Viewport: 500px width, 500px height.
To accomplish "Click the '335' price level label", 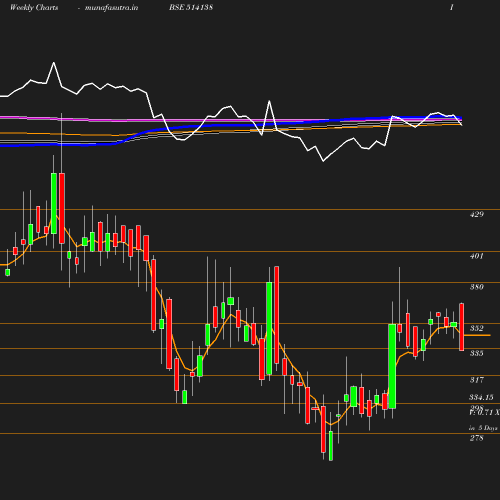I will tap(477, 353).
